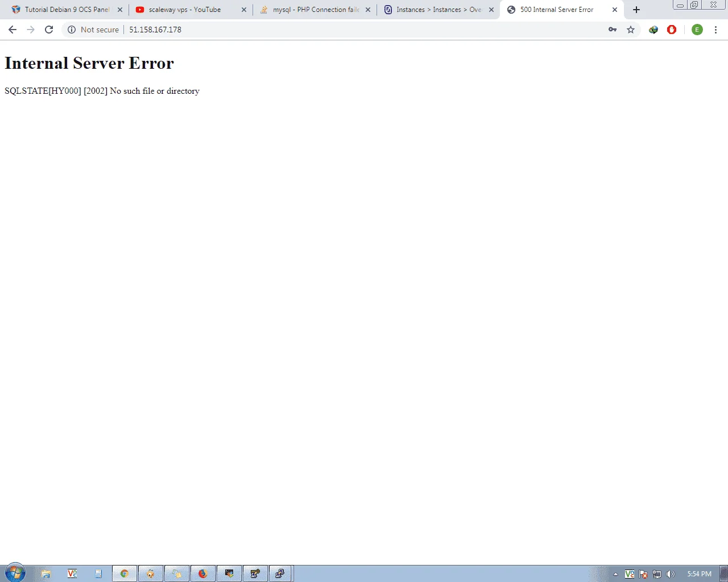Bookmark this page with the star

pos(631,30)
